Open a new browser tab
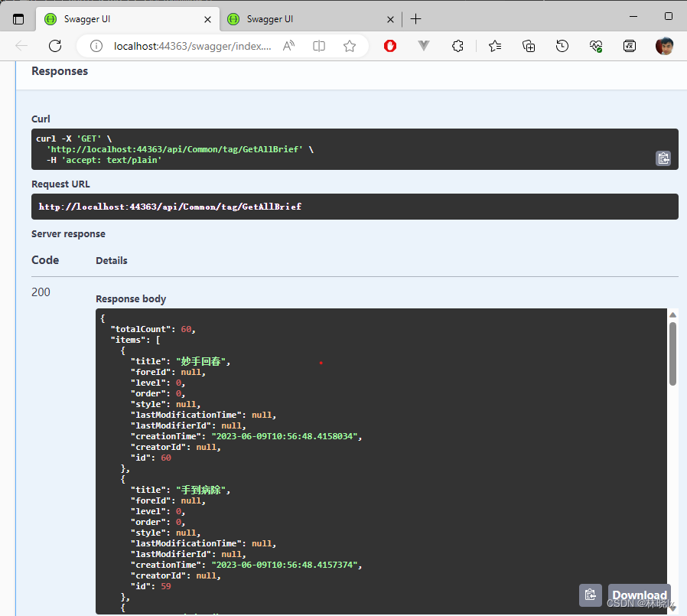 pos(415,19)
